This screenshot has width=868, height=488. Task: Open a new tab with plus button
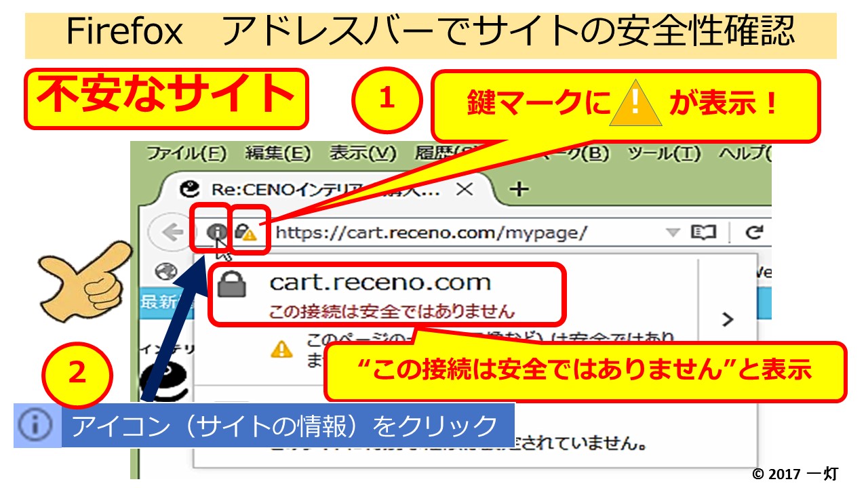pyautogui.click(x=519, y=189)
